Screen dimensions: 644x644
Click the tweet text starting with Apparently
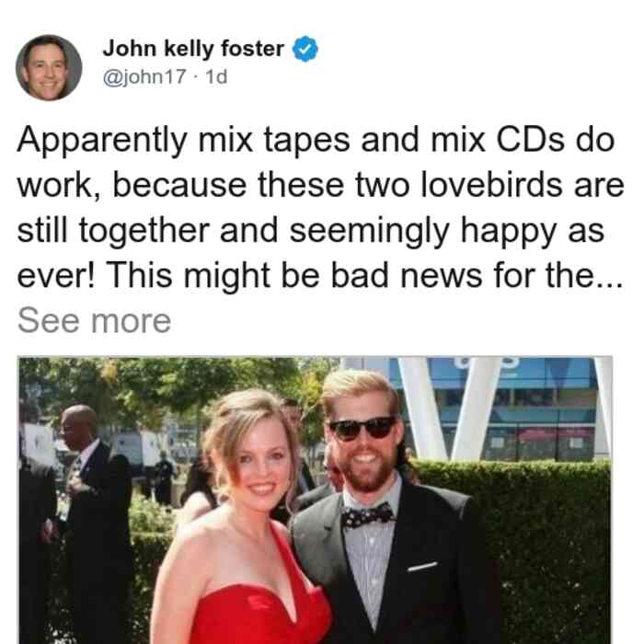click(320, 207)
